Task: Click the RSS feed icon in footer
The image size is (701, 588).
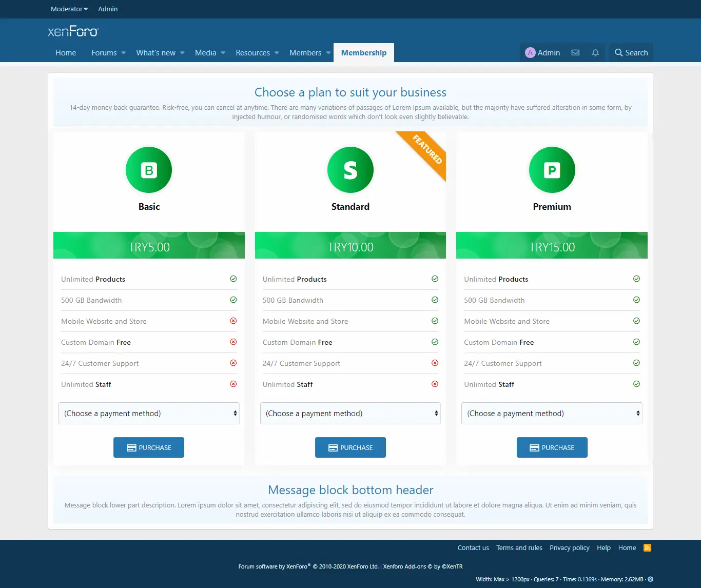Action: point(647,548)
